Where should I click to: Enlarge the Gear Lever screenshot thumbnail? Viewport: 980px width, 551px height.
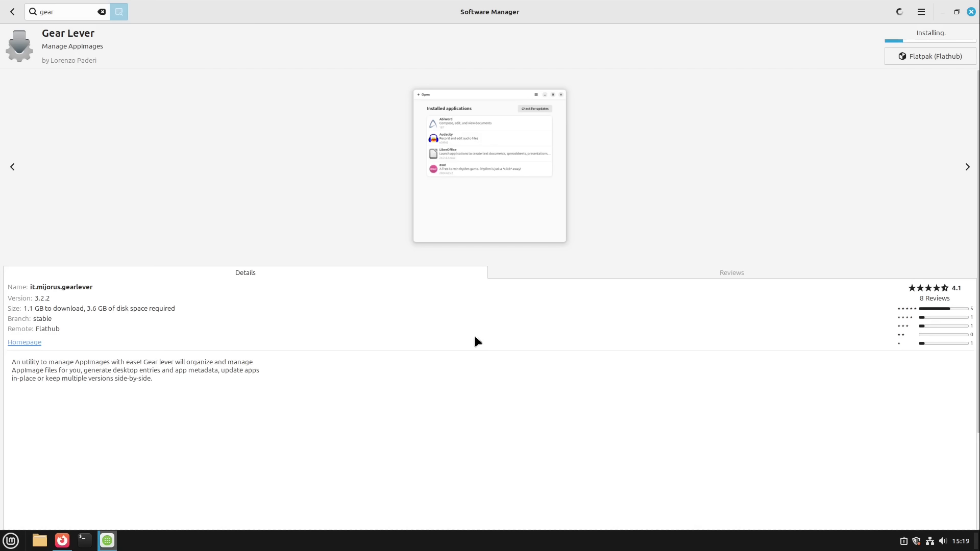pyautogui.click(x=489, y=166)
